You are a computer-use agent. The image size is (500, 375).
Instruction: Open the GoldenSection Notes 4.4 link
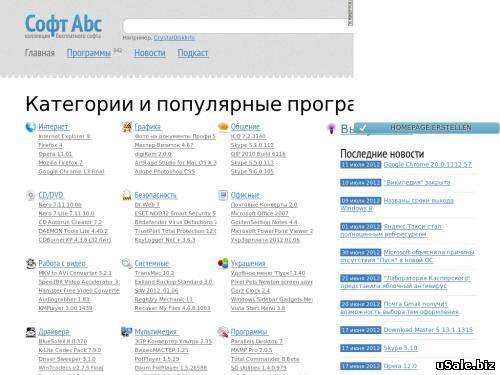264,222
